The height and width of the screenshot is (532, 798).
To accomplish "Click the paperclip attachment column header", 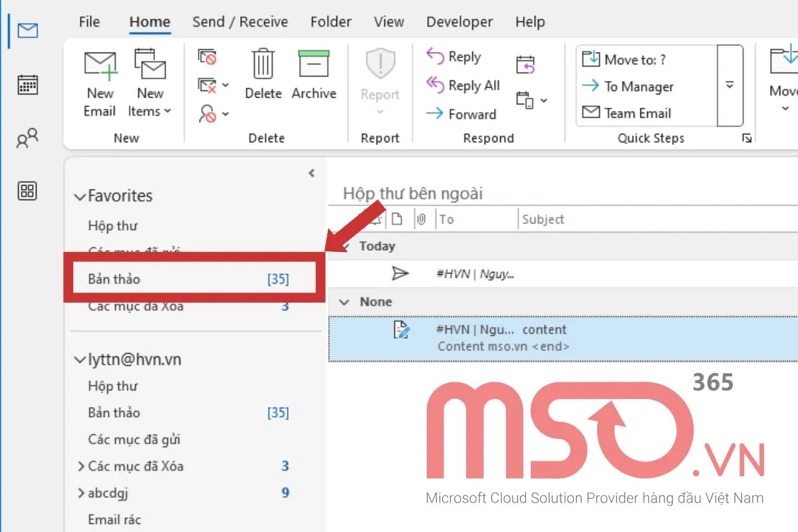I will click(422, 219).
